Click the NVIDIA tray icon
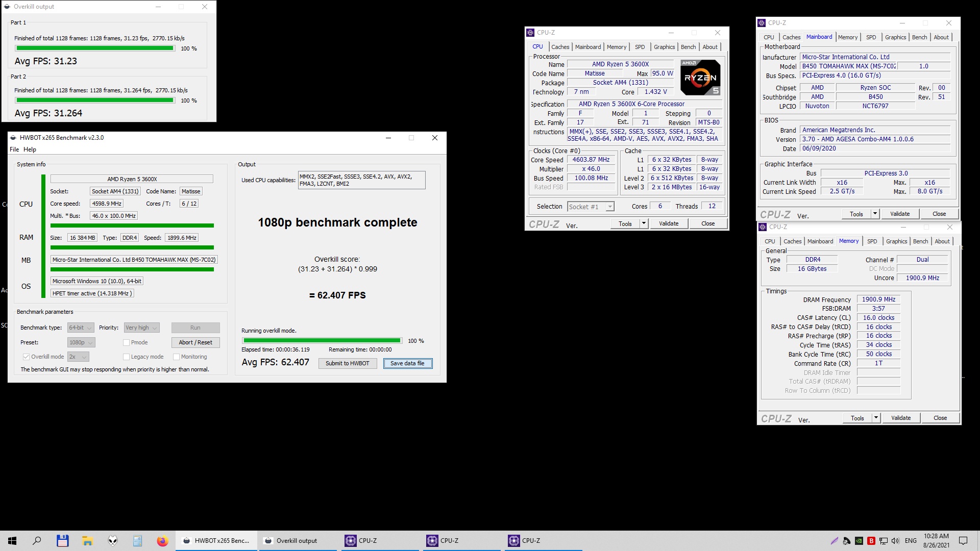 [859, 541]
